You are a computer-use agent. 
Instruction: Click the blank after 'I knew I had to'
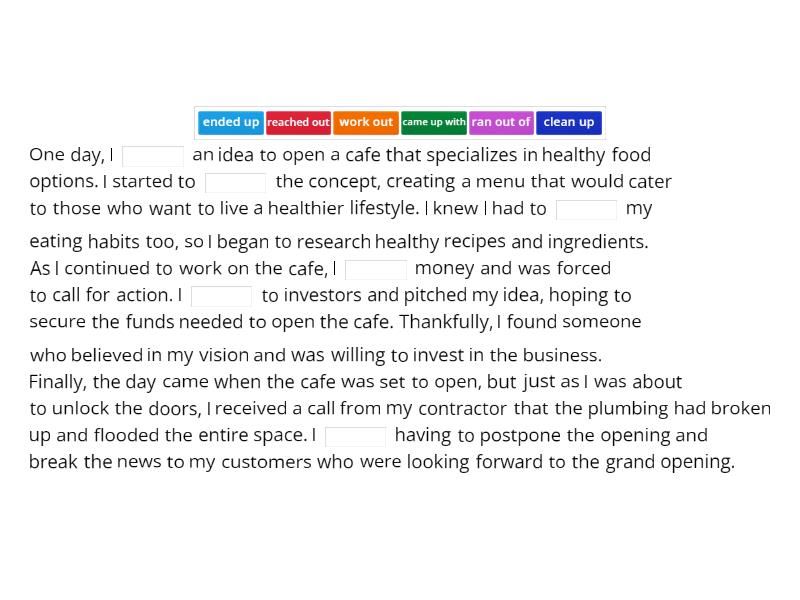(586, 209)
